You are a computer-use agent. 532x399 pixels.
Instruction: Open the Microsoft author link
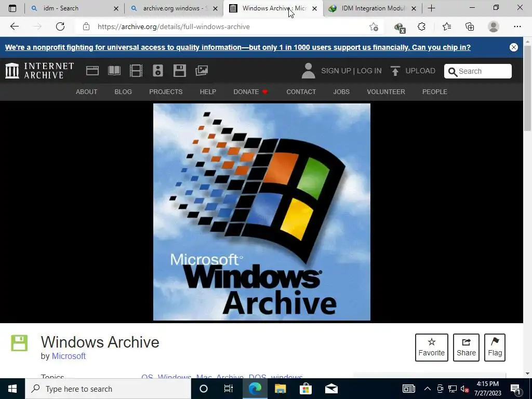click(x=69, y=356)
